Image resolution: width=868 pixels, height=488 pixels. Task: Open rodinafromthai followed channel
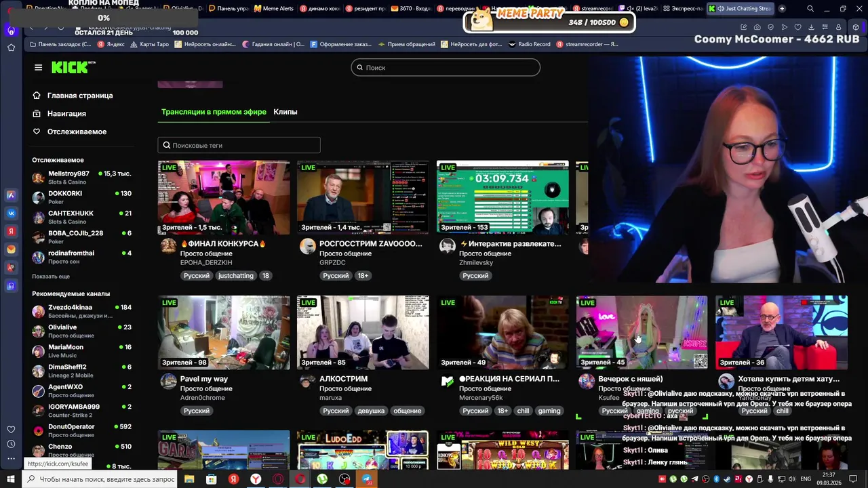pyautogui.click(x=81, y=257)
